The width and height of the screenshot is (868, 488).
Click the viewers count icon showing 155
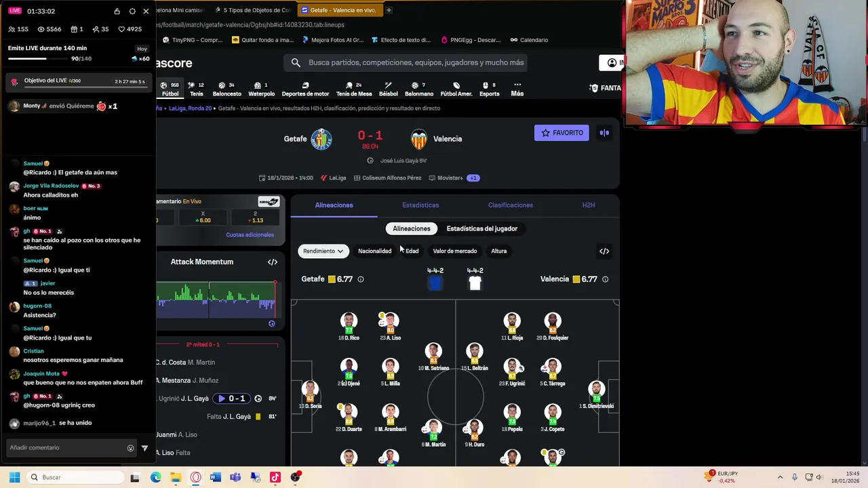[x=12, y=29]
